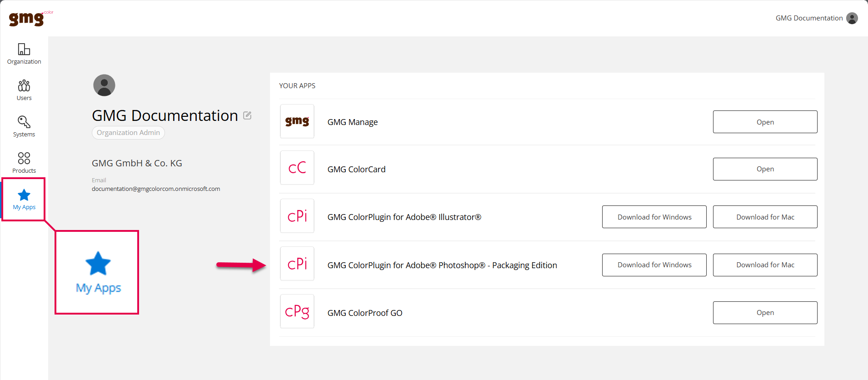Go to Users in the sidebar
868x380 pixels.
(x=24, y=90)
